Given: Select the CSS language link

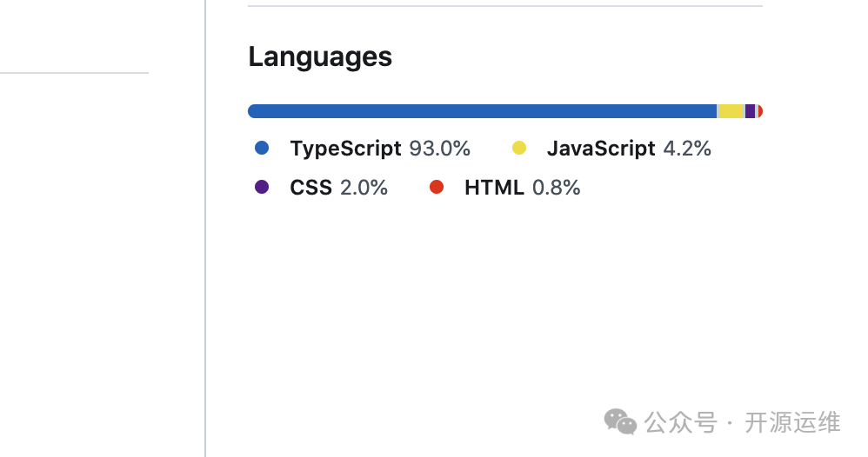Looking at the screenshot, I should pos(310,188).
